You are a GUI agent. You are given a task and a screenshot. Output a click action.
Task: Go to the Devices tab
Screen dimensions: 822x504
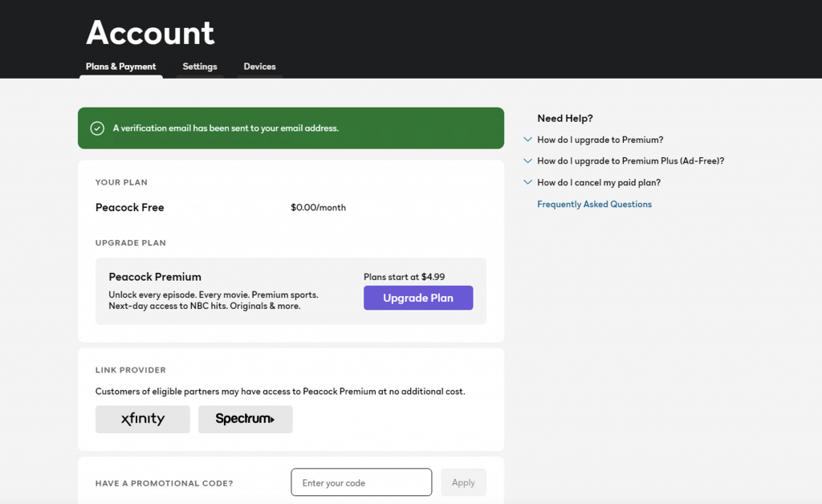pyautogui.click(x=259, y=67)
